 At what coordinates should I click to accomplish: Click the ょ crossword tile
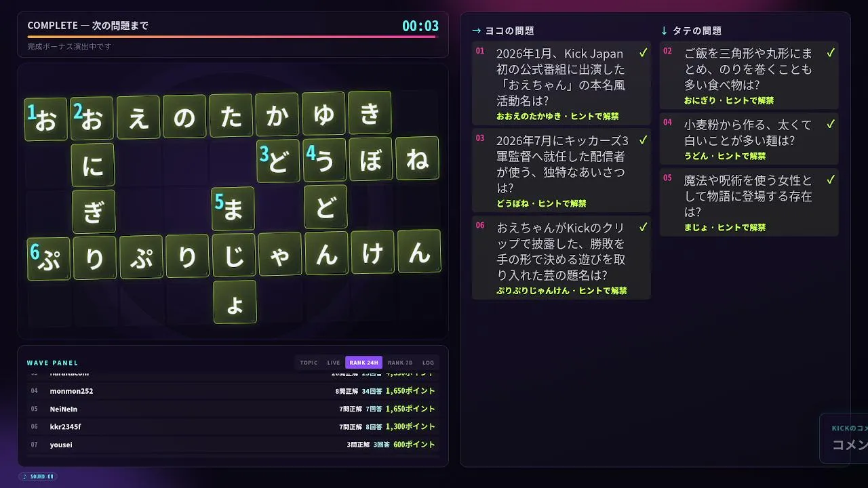pyautogui.click(x=235, y=302)
